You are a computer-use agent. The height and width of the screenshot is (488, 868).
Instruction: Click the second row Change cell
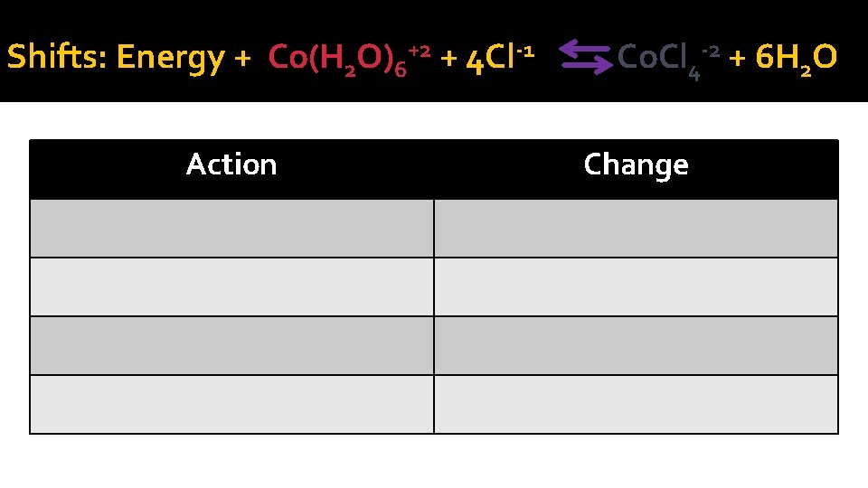click(x=636, y=287)
